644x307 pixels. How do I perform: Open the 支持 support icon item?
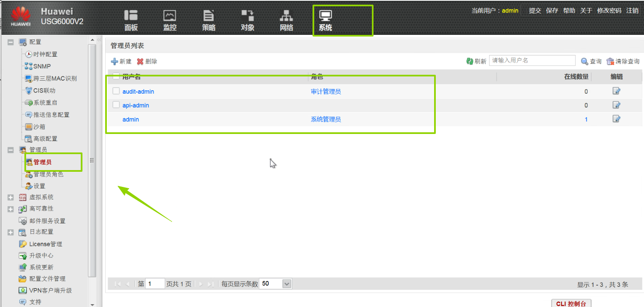(30, 302)
